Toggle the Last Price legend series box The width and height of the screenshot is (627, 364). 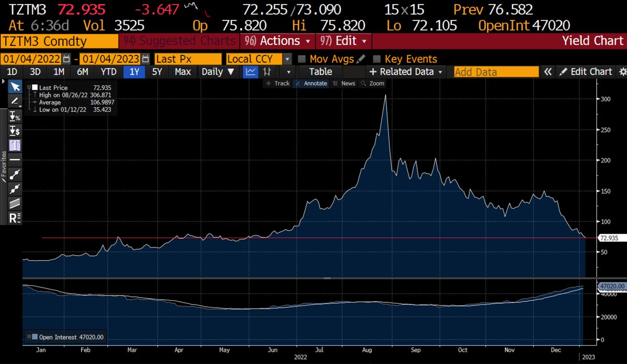pos(34,88)
